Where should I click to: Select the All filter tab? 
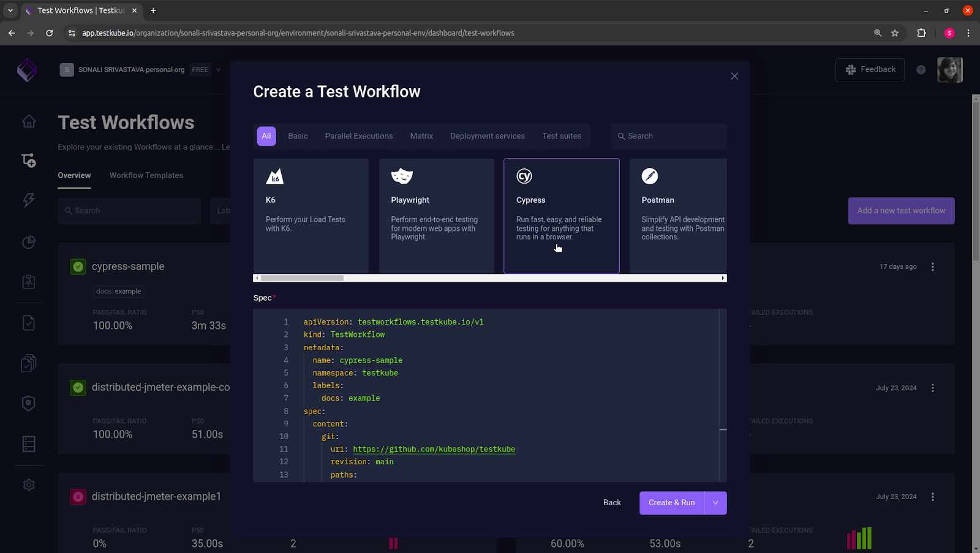pos(266,136)
